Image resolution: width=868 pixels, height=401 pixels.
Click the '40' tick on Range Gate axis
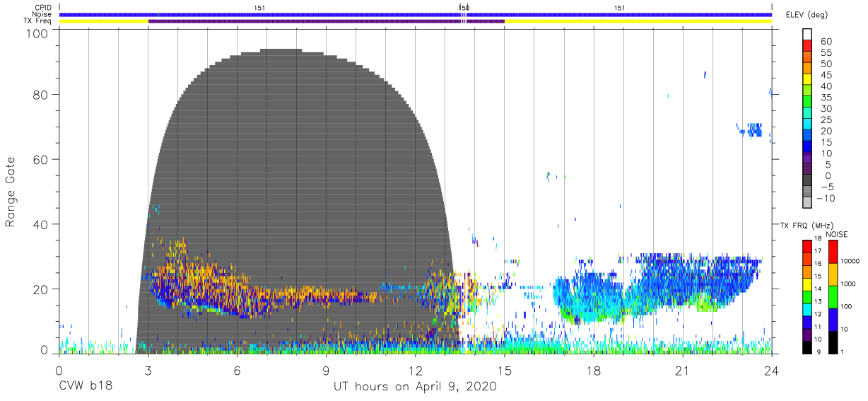(41, 224)
